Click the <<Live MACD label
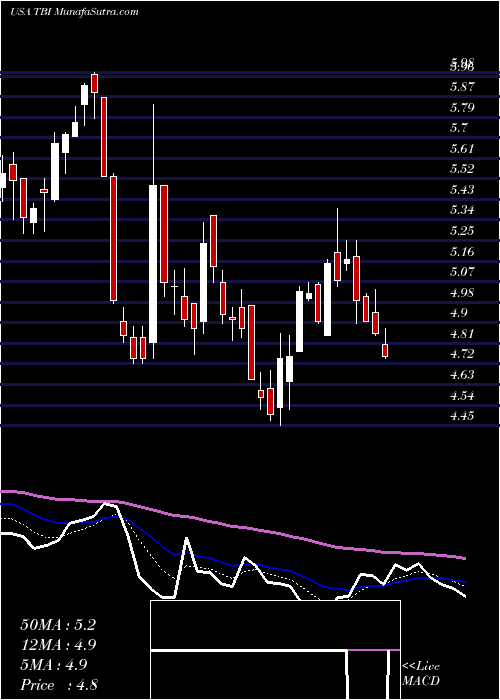 click(421, 673)
